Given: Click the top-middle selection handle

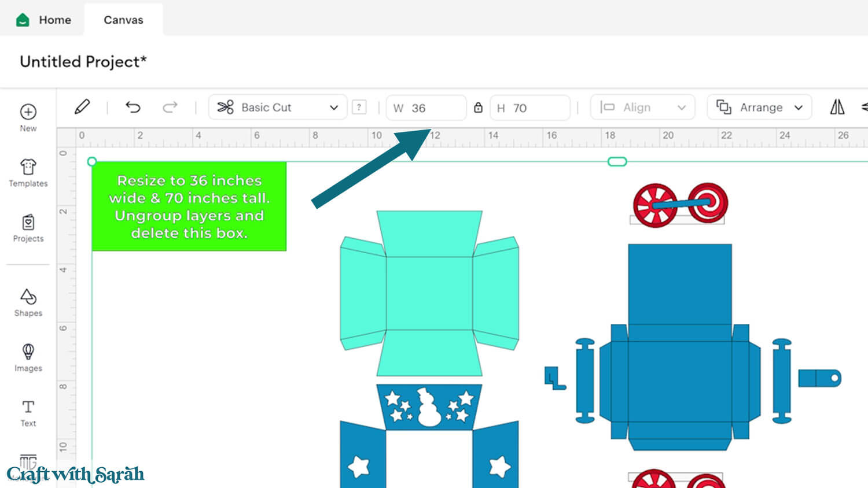Looking at the screenshot, I should [x=617, y=161].
